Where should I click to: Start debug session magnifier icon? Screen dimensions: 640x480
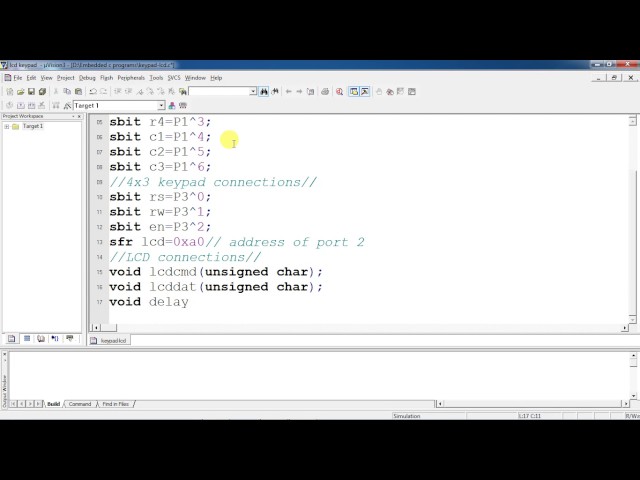pyautogui.click(x=340, y=91)
